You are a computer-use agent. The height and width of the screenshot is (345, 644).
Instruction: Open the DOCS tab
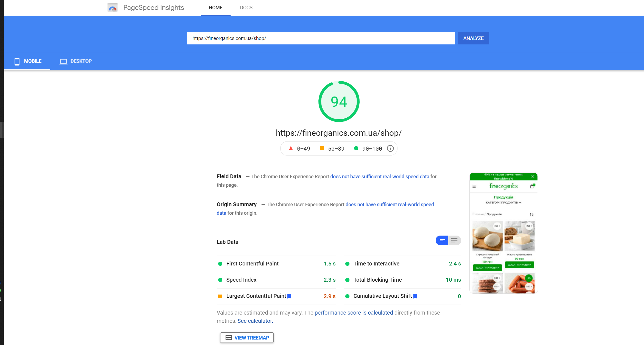click(246, 8)
